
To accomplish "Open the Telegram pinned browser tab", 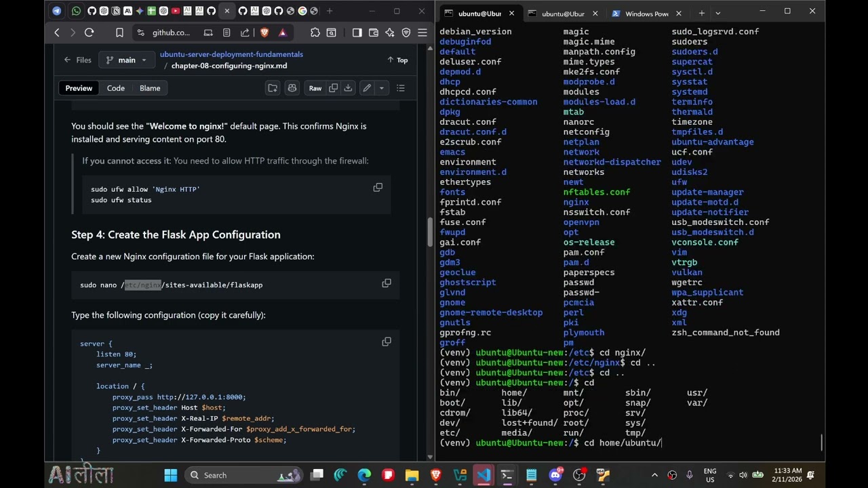I will pyautogui.click(x=56, y=12).
